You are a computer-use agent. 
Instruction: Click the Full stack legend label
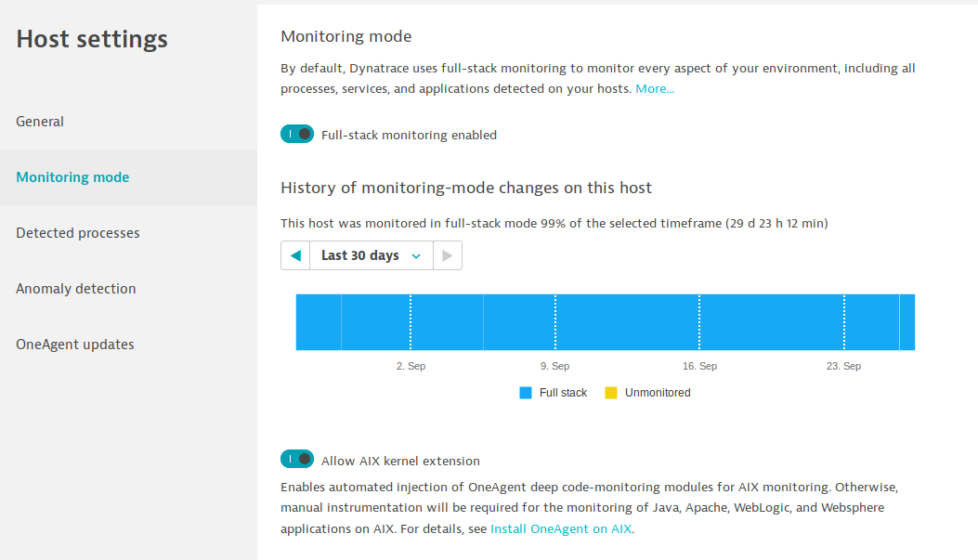click(563, 393)
